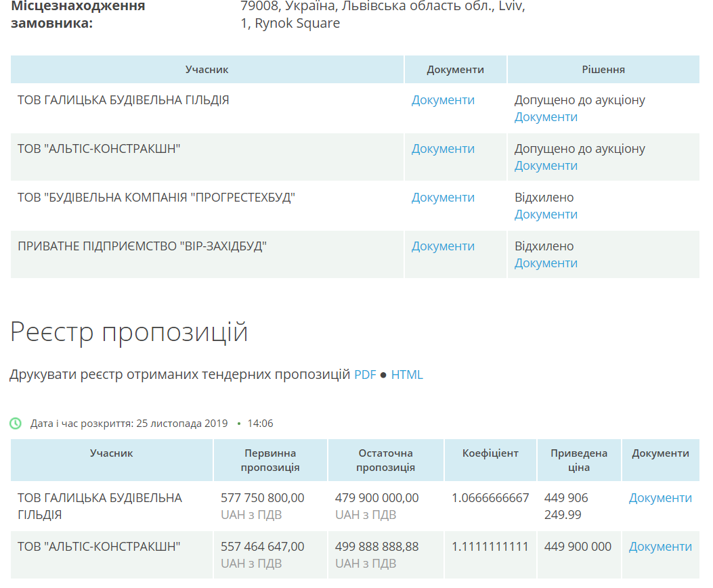Open decision documents for АЛЬТІС-КОНСТРАКШН admitted decision
The height and width of the screenshot is (588, 713).
point(546,166)
